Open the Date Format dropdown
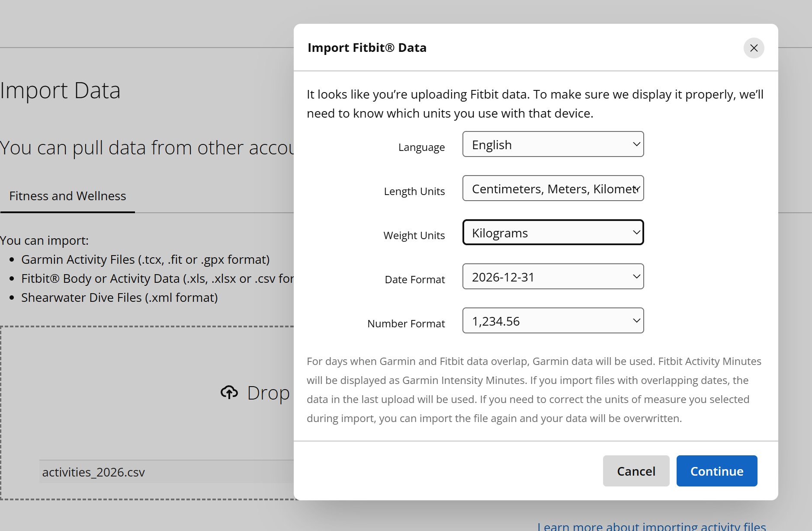Screen dimensions: 812x531 tap(553, 277)
